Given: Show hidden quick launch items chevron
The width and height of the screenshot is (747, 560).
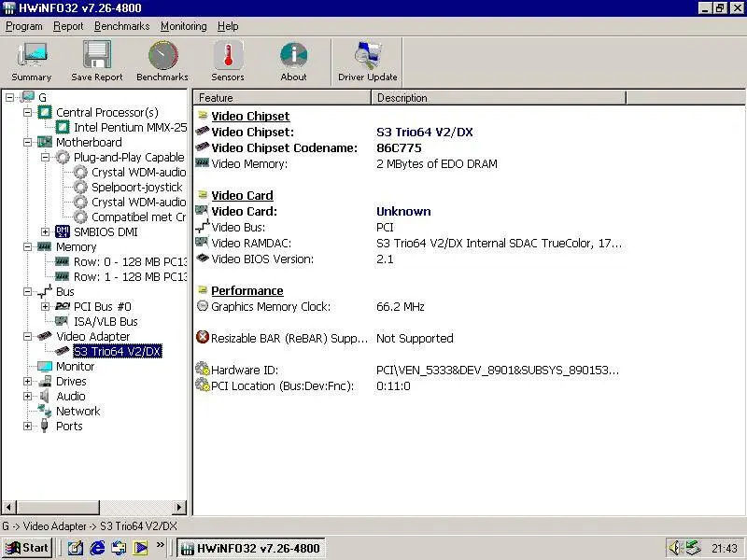Looking at the screenshot, I should coord(160,544).
